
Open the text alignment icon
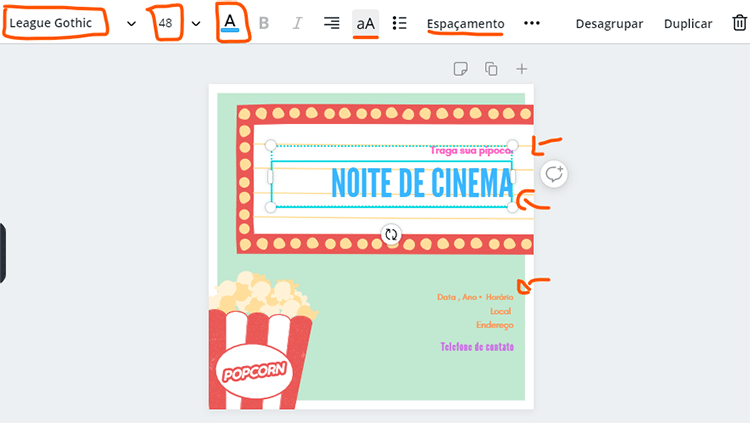click(x=332, y=23)
